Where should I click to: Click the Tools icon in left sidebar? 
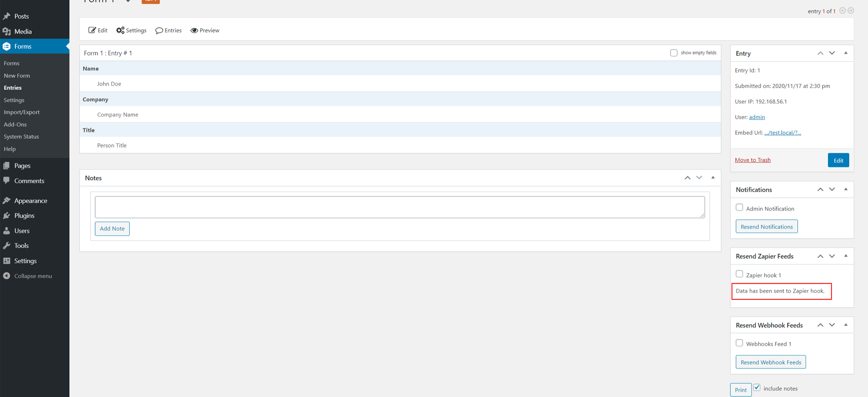(7, 245)
